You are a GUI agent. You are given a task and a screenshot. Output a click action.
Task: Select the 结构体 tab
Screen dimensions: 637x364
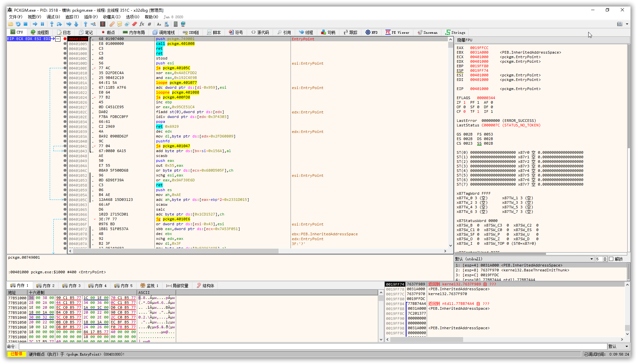pyautogui.click(x=205, y=286)
